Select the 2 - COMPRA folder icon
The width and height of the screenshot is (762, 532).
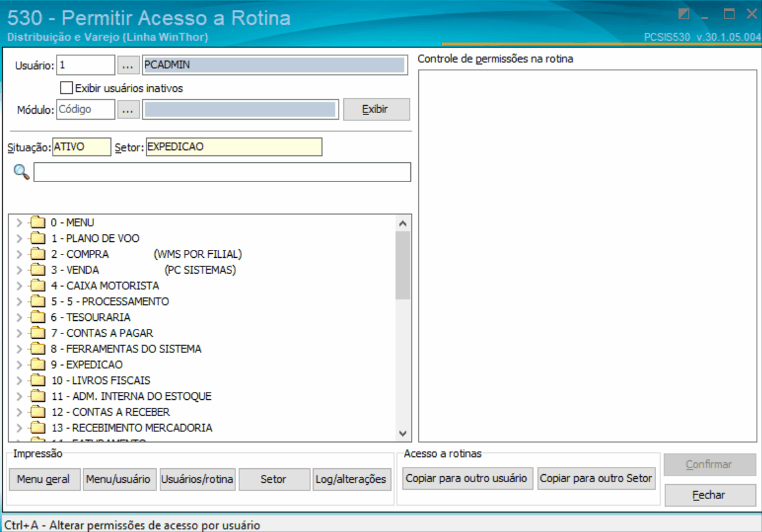[38, 254]
